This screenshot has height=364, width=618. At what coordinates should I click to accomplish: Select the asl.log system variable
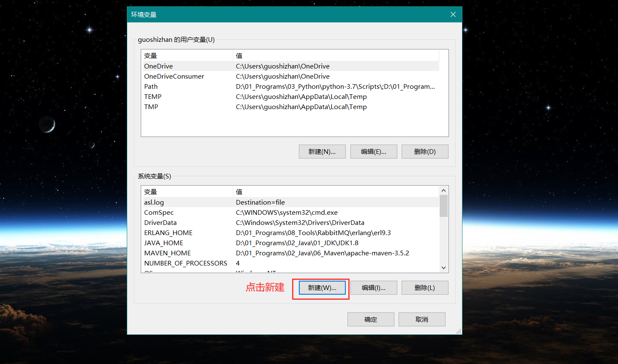pyautogui.click(x=290, y=203)
